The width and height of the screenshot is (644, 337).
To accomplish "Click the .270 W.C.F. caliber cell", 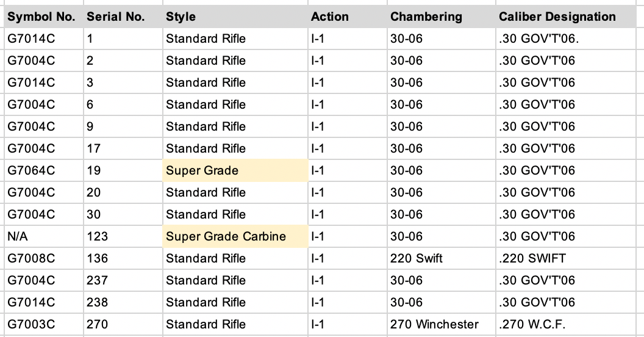I will [566, 324].
